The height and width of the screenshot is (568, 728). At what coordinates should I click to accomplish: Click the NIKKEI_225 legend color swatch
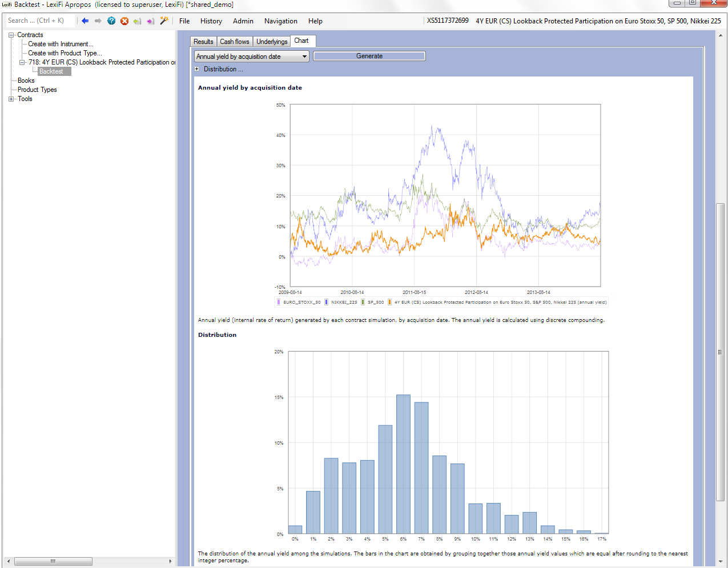(x=326, y=303)
